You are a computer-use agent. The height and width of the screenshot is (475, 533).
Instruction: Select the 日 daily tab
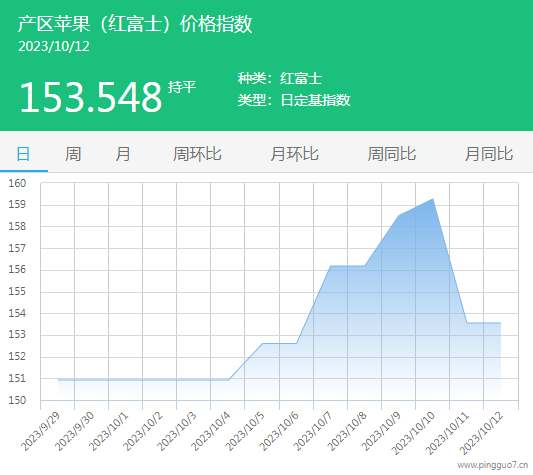[23, 154]
